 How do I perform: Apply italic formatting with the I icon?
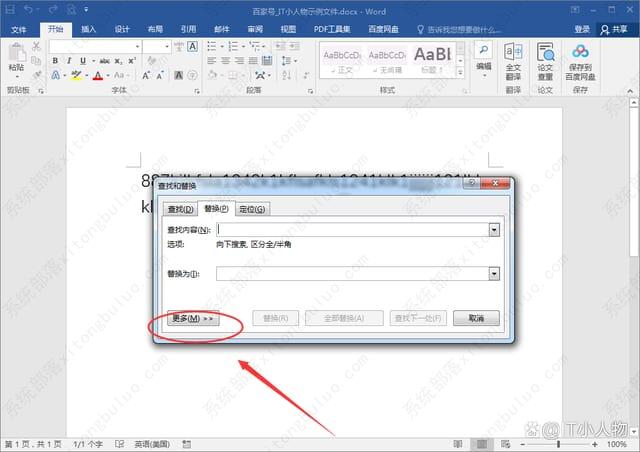[x=69, y=61]
